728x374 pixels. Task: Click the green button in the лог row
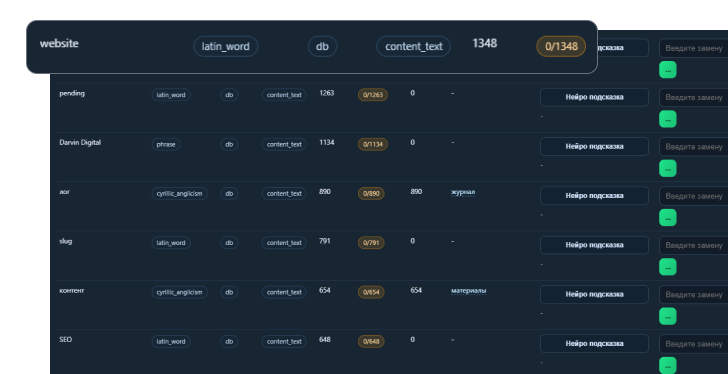coord(668,218)
